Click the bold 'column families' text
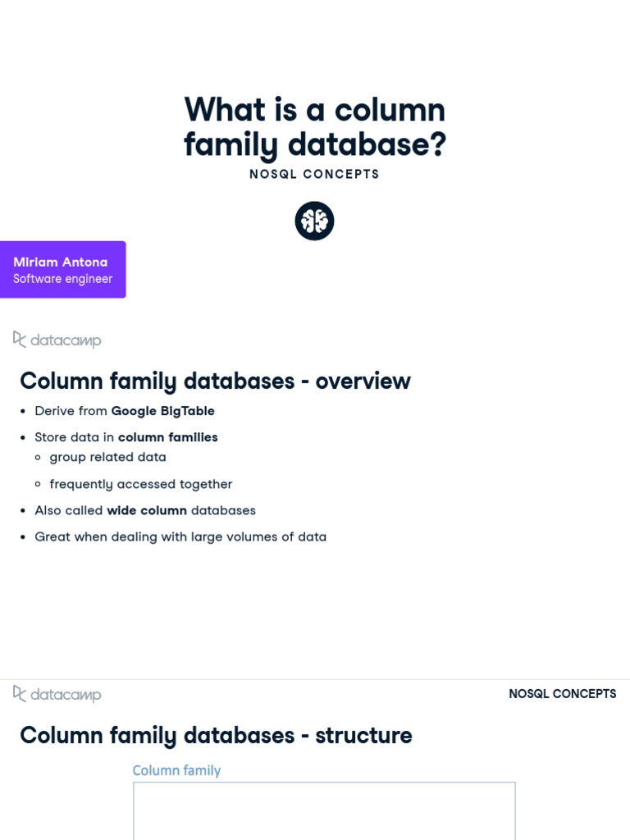 point(167,437)
